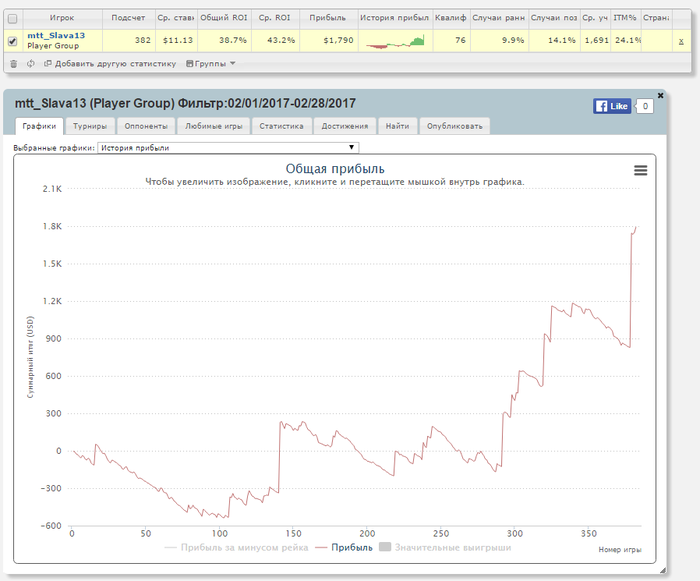The width and height of the screenshot is (700, 581).
Task: Uncheck the mtt_Slava13 row checkbox
Action: [x=12, y=41]
